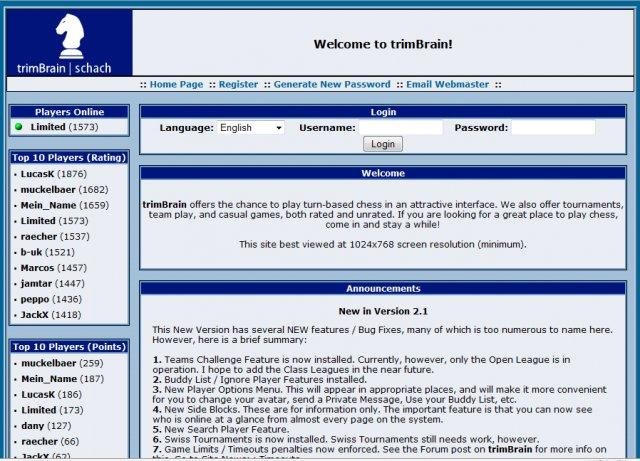Click the Login button
The width and height of the screenshot is (640, 461).
pos(383,144)
